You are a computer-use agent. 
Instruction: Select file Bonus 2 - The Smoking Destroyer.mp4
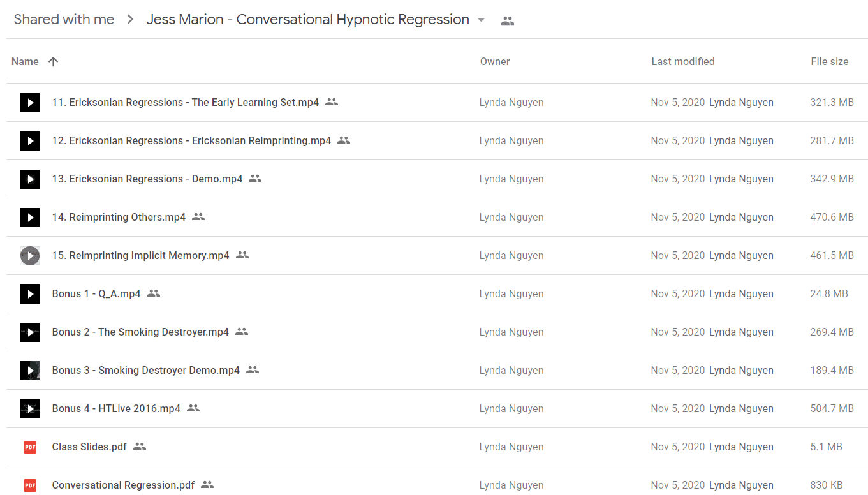tap(140, 332)
